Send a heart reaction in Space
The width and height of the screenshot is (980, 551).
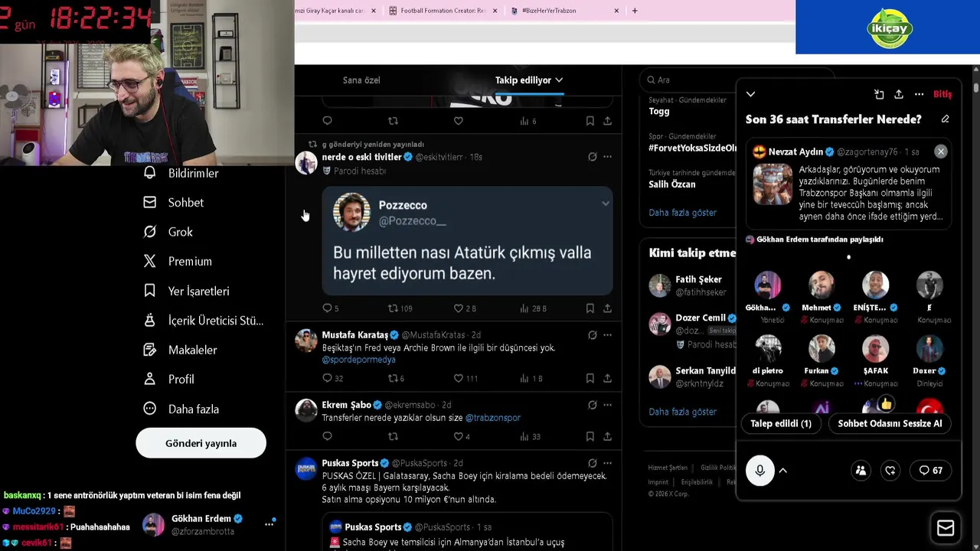click(x=890, y=471)
